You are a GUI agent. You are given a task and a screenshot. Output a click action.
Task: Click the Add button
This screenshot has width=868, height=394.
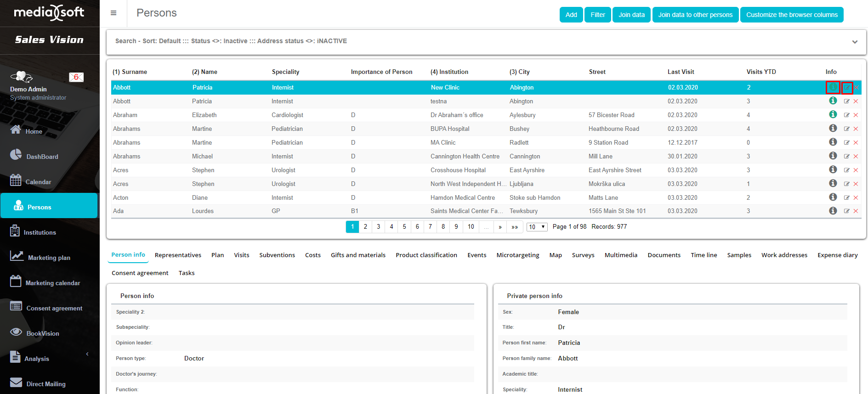pos(571,15)
